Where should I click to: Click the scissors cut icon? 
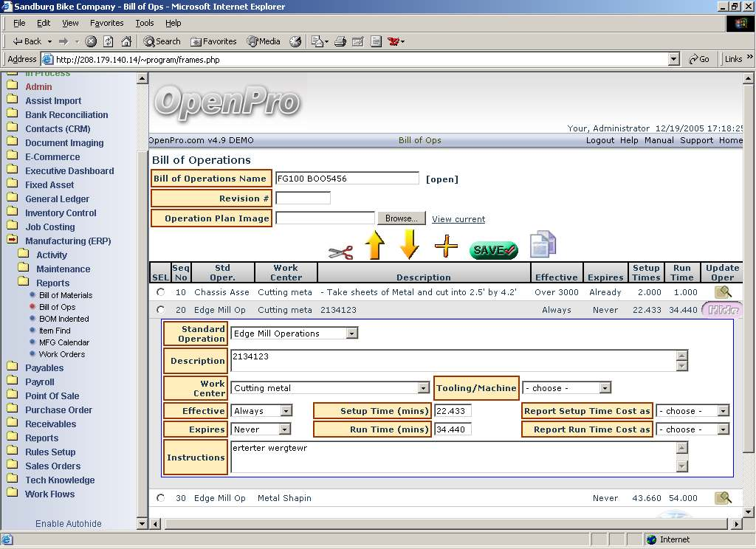pos(340,252)
